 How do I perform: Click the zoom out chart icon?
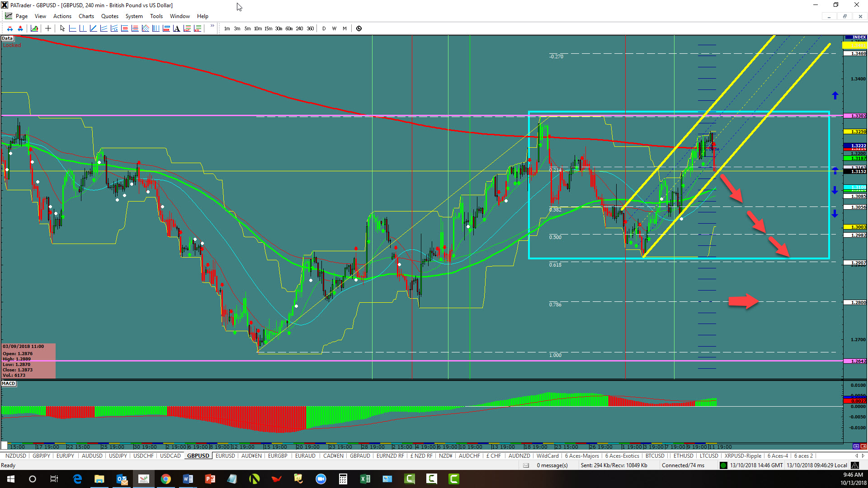10,28
